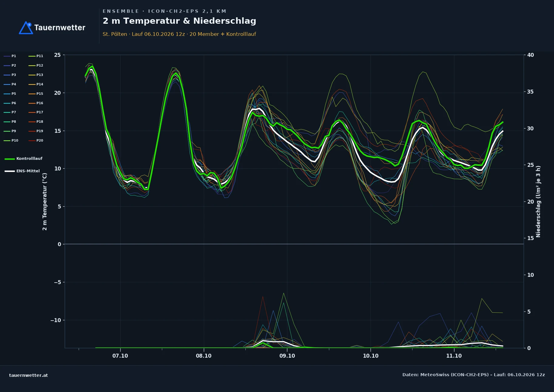Select the P17 legend entry
This screenshot has height=392, width=554.
point(36,112)
